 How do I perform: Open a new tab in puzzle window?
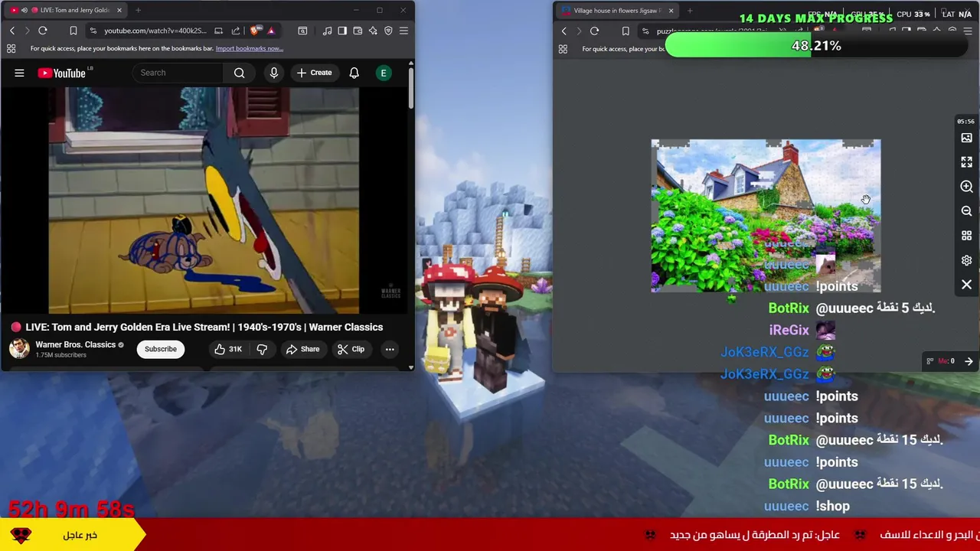690,11
